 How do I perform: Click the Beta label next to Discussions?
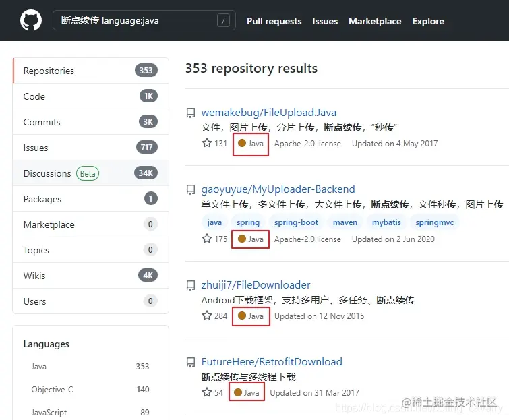(x=88, y=173)
